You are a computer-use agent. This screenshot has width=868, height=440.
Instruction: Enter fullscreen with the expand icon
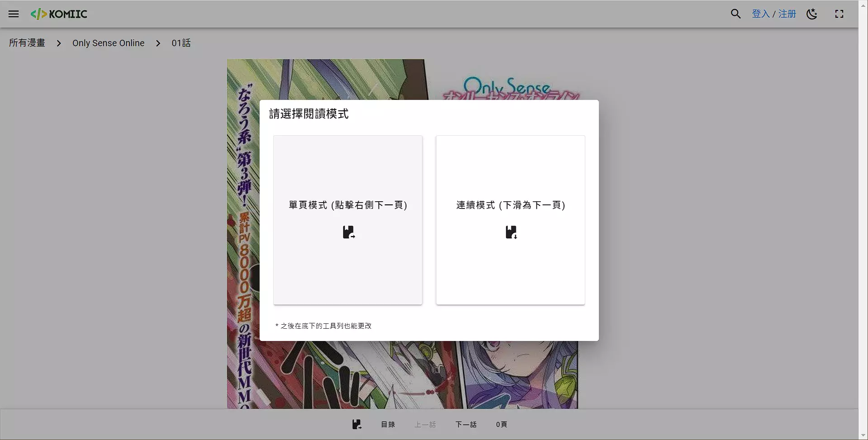839,14
